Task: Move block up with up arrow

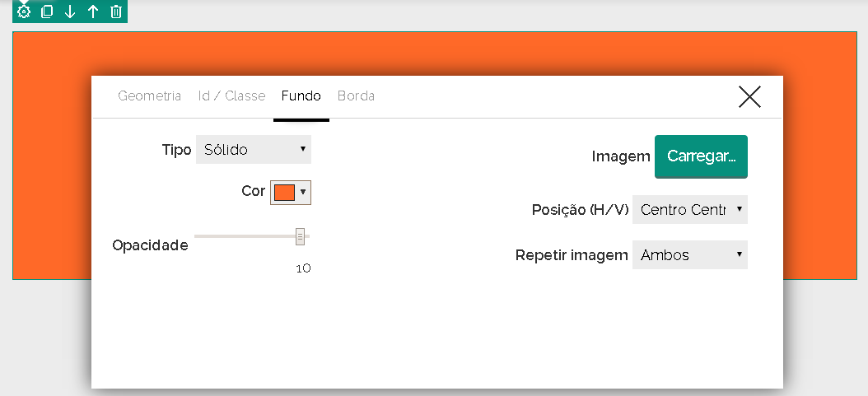Action: [93, 12]
